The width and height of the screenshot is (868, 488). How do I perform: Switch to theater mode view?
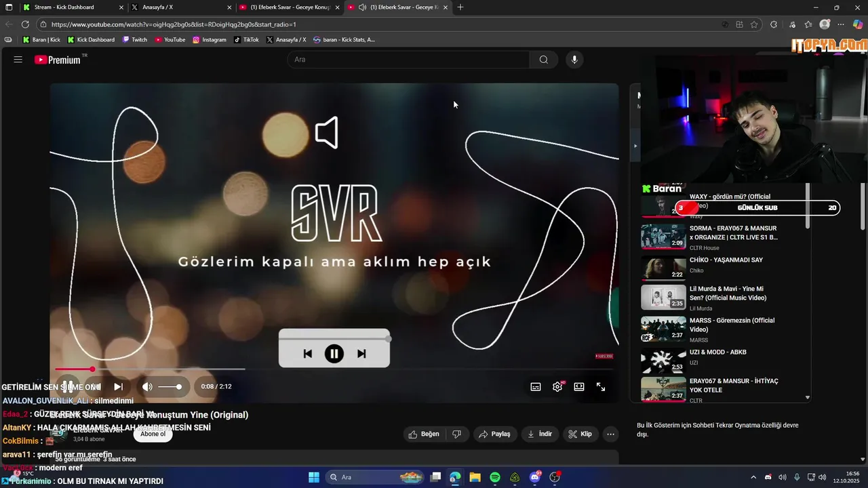(579, 386)
